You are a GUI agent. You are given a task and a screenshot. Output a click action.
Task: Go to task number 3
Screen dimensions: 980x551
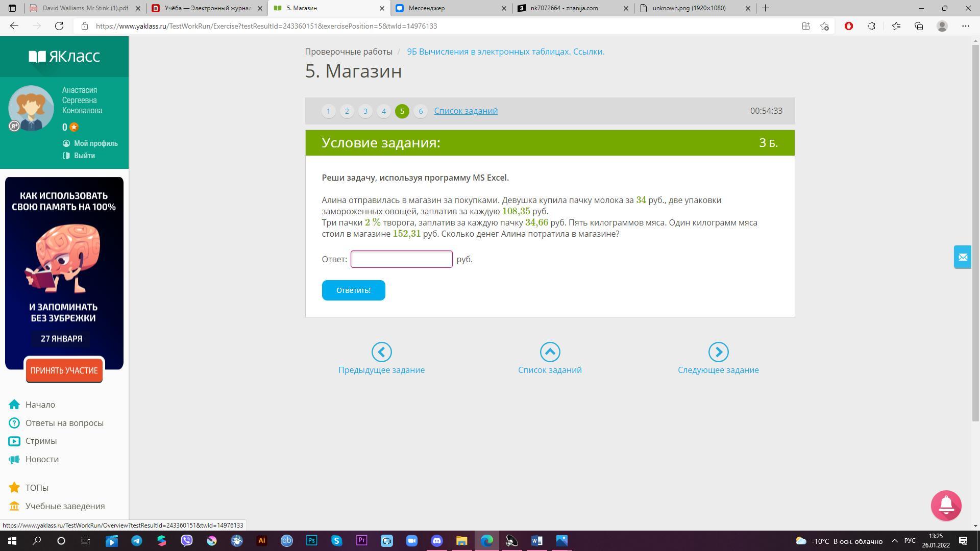pyautogui.click(x=365, y=111)
